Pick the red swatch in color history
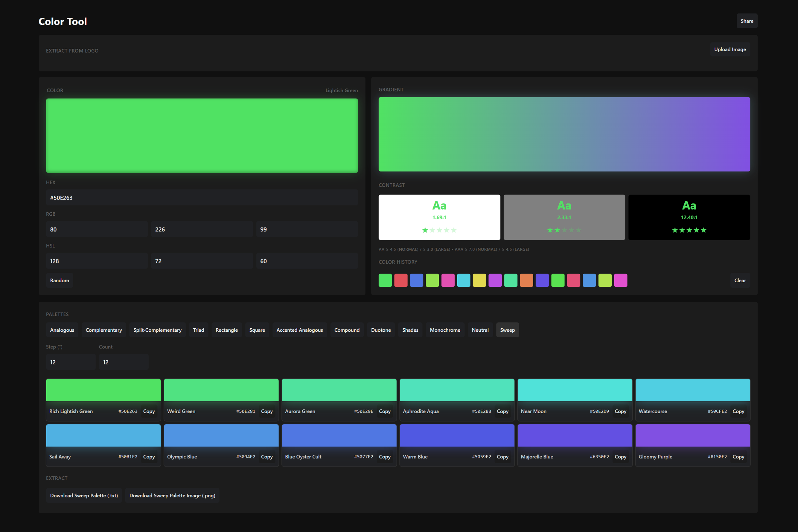Screen dimensions: 798x532 [401, 280]
